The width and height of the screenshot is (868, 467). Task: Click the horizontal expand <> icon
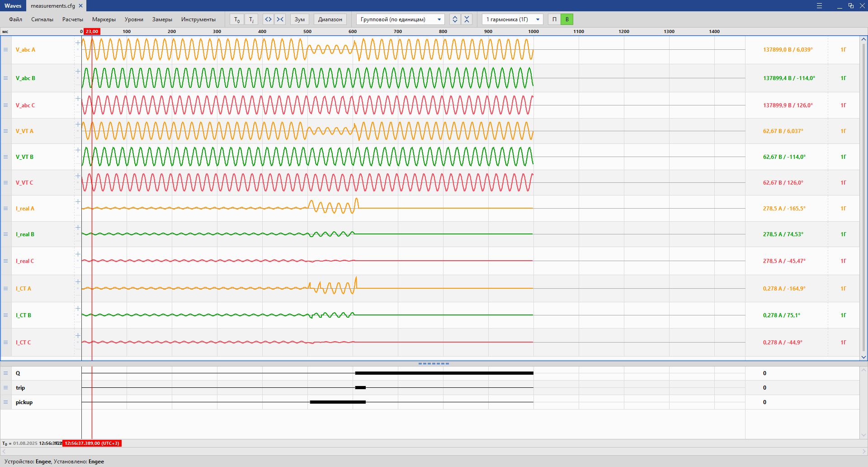[x=268, y=19]
